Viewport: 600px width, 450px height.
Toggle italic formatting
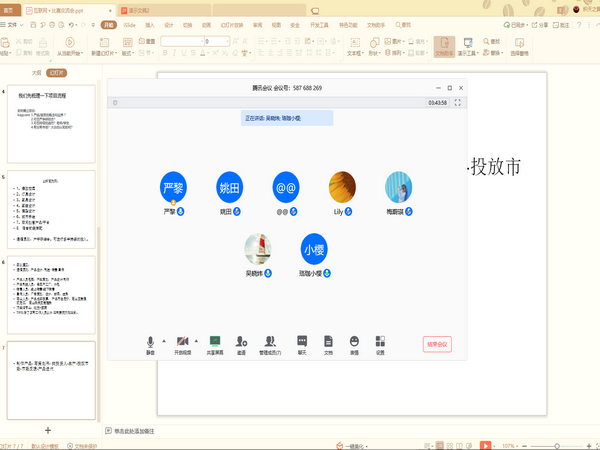tap(174, 53)
